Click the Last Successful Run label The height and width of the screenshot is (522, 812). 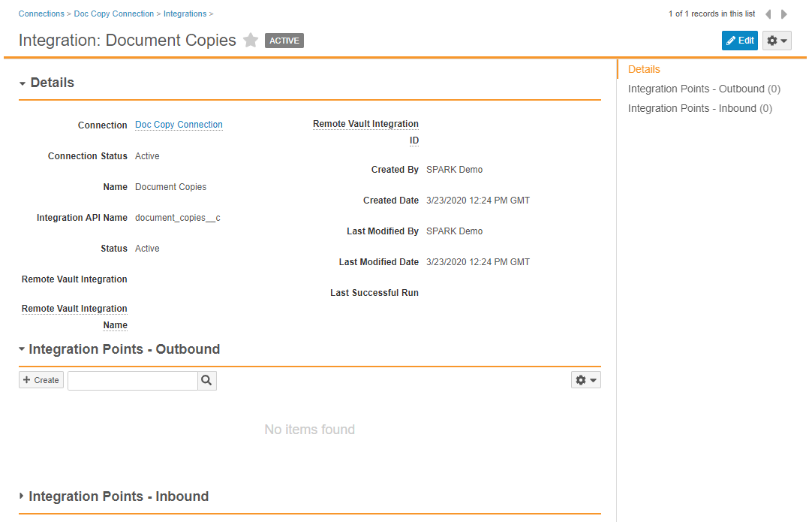pos(374,293)
